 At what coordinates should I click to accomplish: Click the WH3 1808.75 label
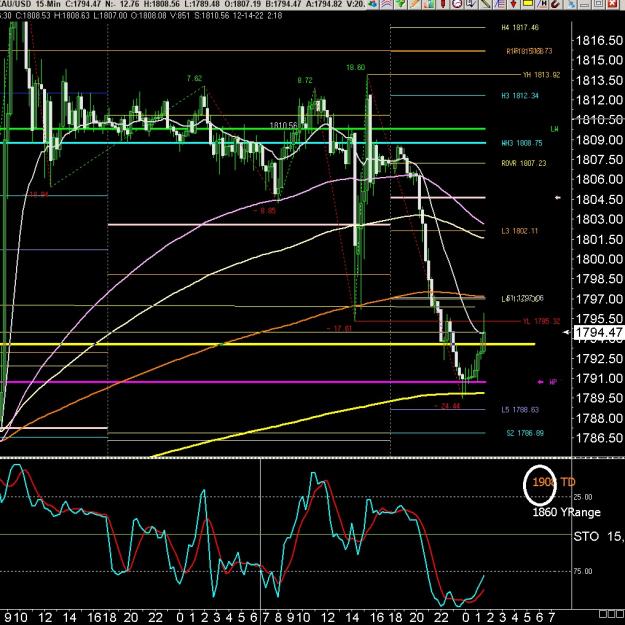click(522, 143)
